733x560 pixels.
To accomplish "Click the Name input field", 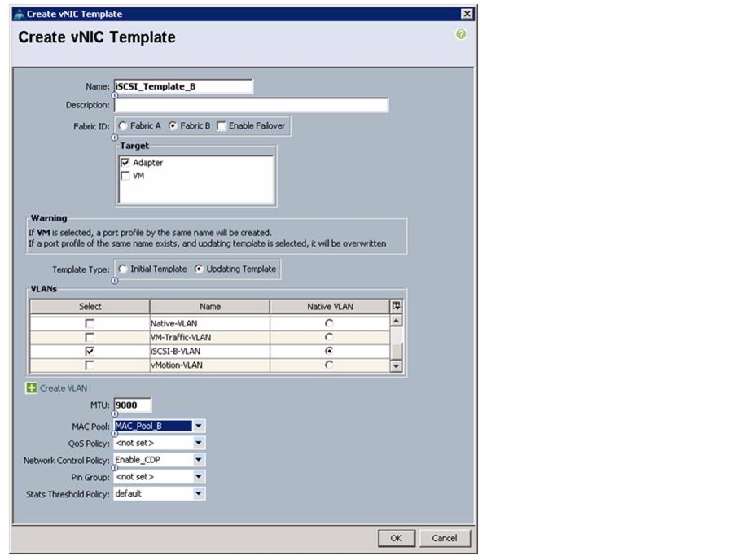I will click(183, 86).
